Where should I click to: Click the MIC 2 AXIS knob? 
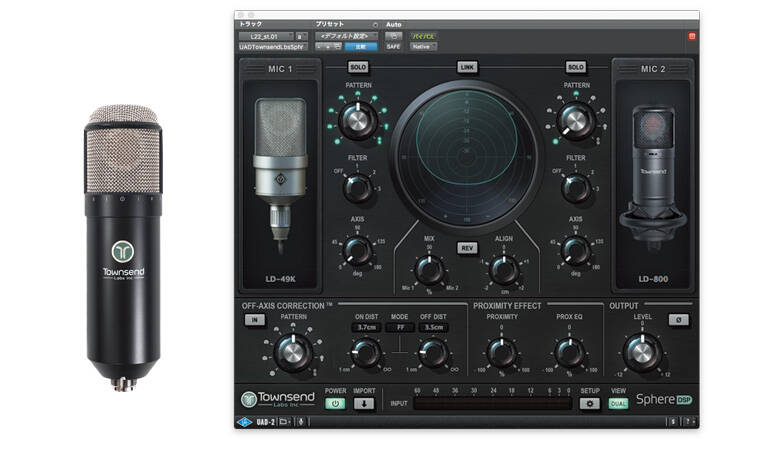tap(576, 251)
